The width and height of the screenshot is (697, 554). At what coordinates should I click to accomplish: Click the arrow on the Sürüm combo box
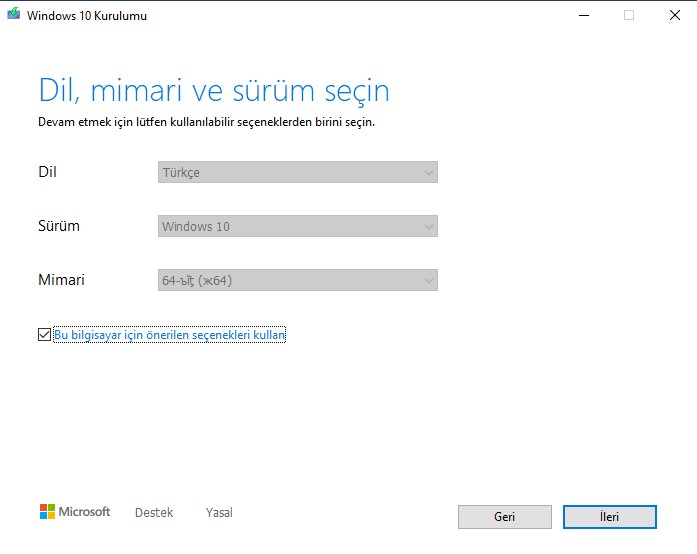coord(429,226)
